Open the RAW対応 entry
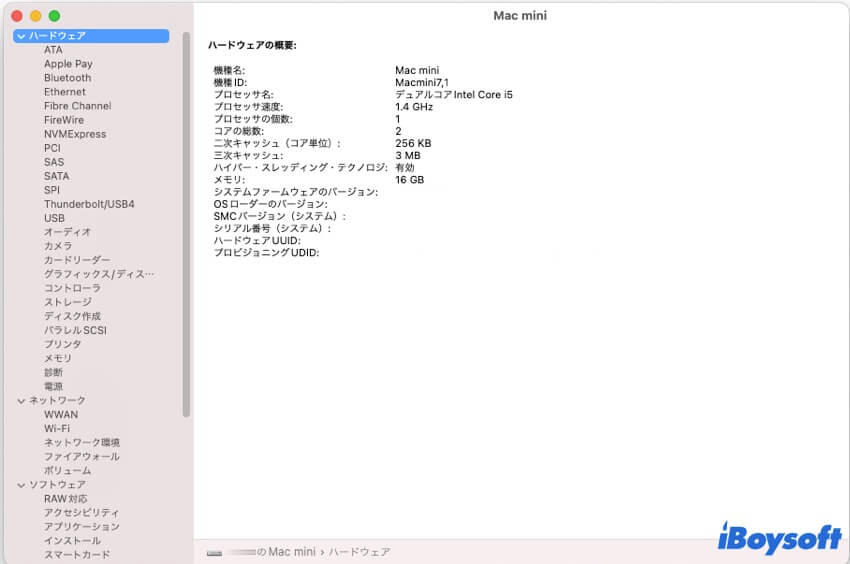The height and width of the screenshot is (564, 850). pyautogui.click(x=66, y=499)
